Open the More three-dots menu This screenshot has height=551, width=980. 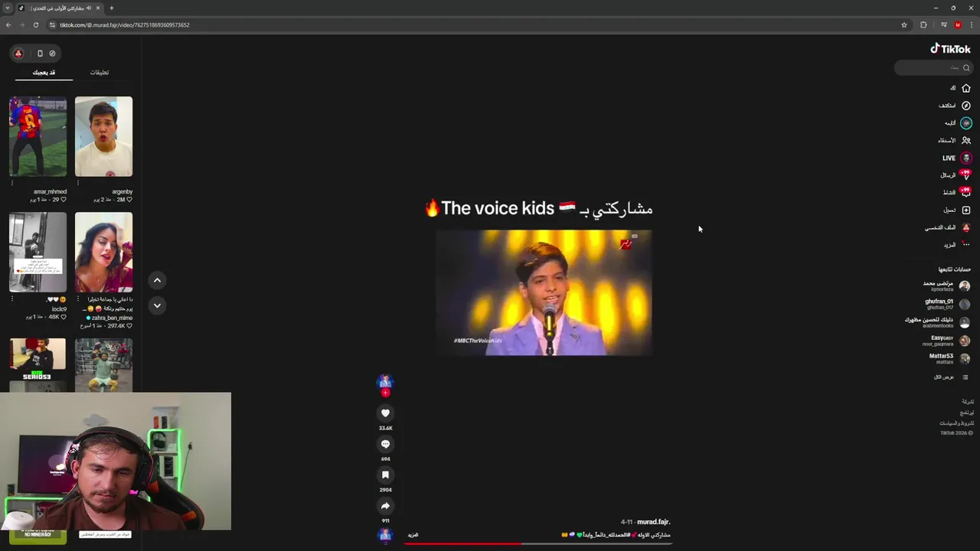[x=966, y=245]
